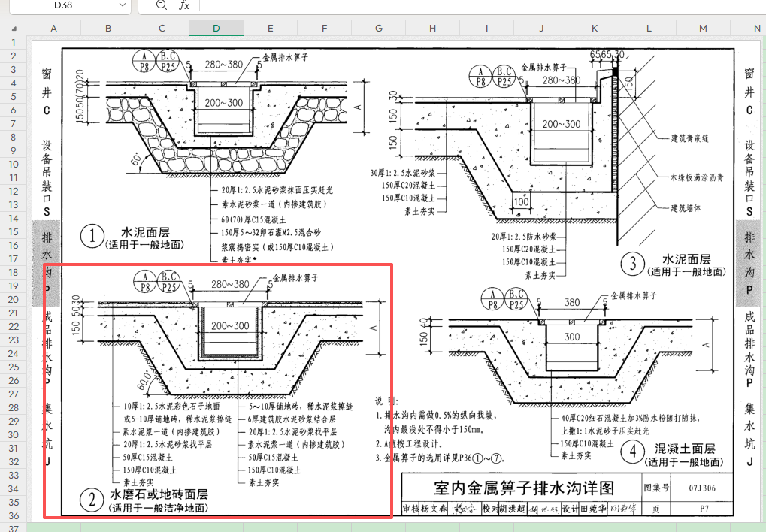Select column A header

53,29
